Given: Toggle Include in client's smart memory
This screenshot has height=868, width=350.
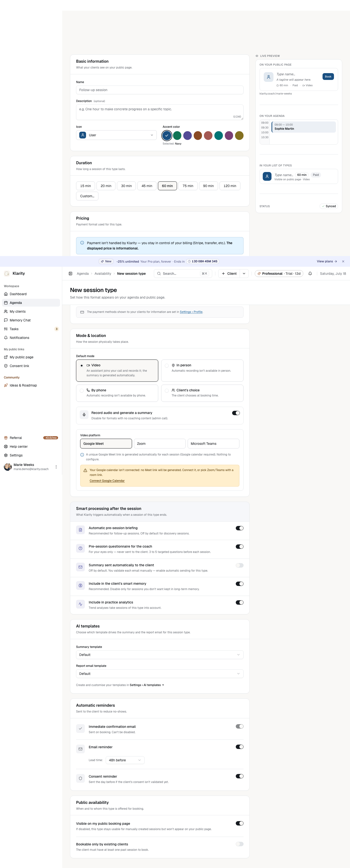Looking at the screenshot, I should click(240, 584).
